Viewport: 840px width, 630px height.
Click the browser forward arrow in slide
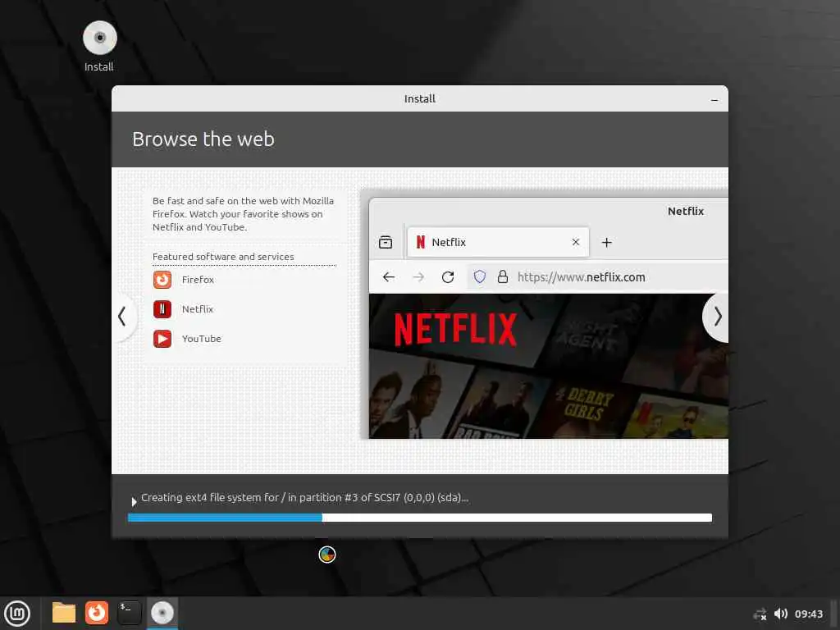click(x=418, y=277)
